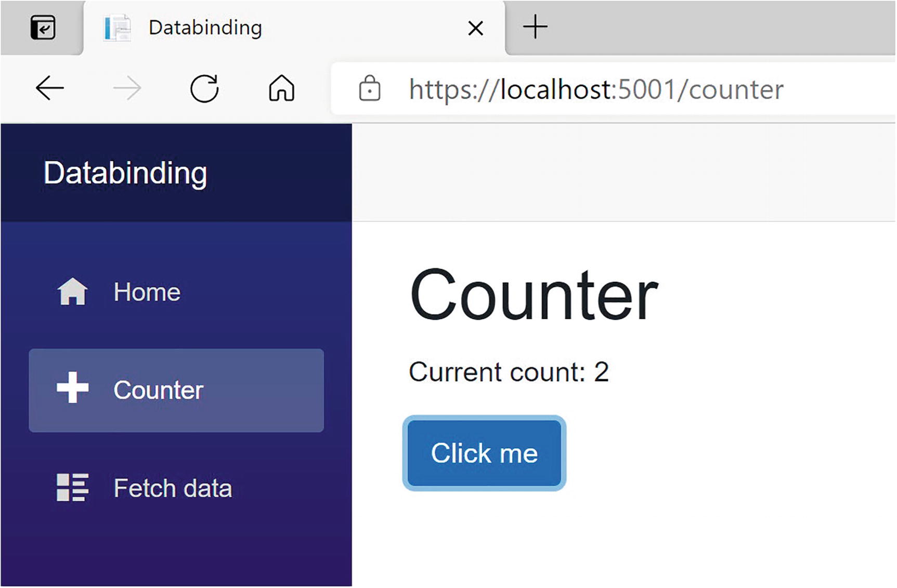Screen dimensions: 897x588
Task: Click the list icon beside Fetch data
Action: tap(72, 488)
